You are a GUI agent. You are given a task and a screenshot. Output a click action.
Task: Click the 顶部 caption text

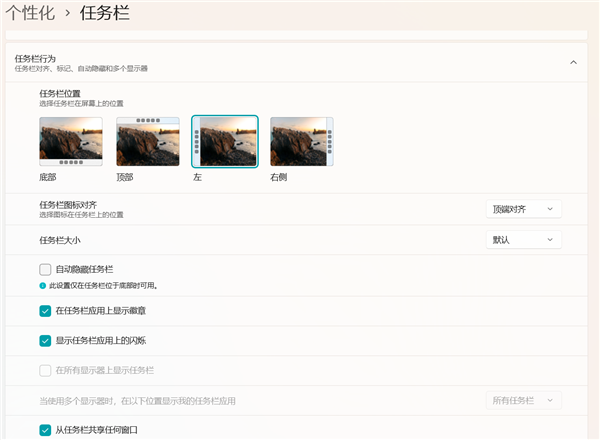[125, 177]
